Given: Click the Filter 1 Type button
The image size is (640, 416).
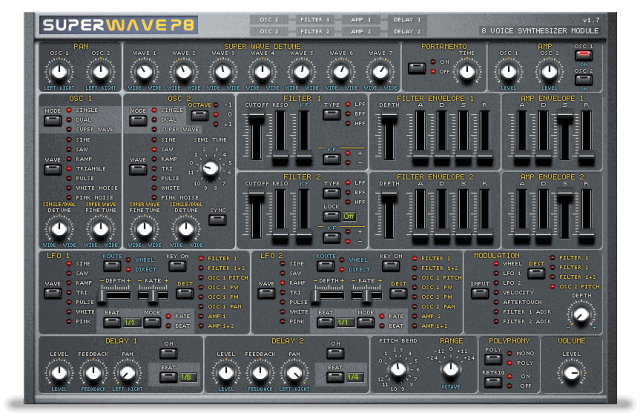Looking at the screenshot, I should tap(331, 114).
